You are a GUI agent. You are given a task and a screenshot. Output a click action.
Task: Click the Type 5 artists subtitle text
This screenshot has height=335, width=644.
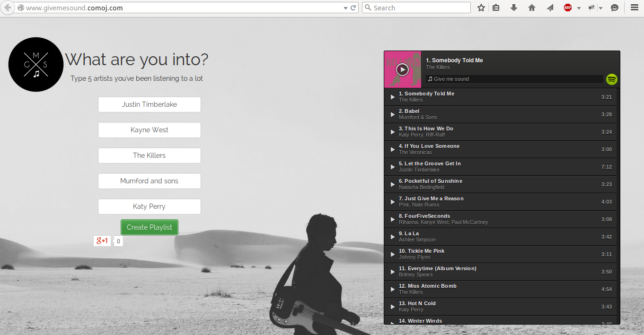tap(137, 78)
